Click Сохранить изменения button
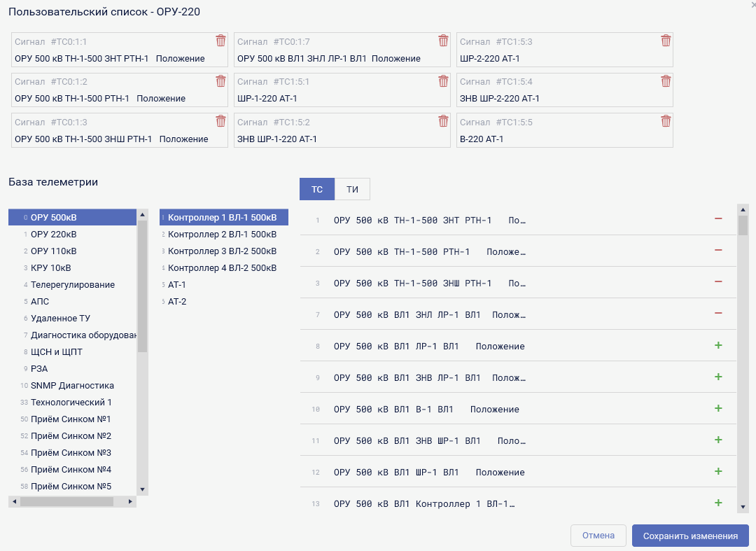This screenshot has width=756, height=551. (x=690, y=536)
